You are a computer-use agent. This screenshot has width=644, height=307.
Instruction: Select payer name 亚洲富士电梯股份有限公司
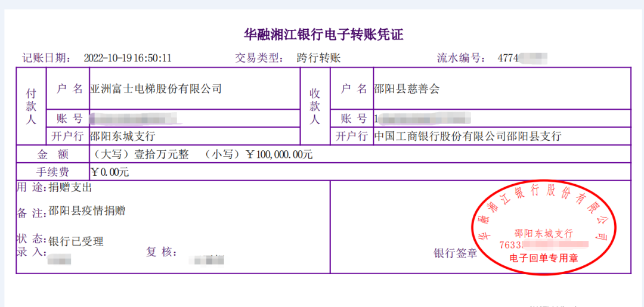pos(156,88)
